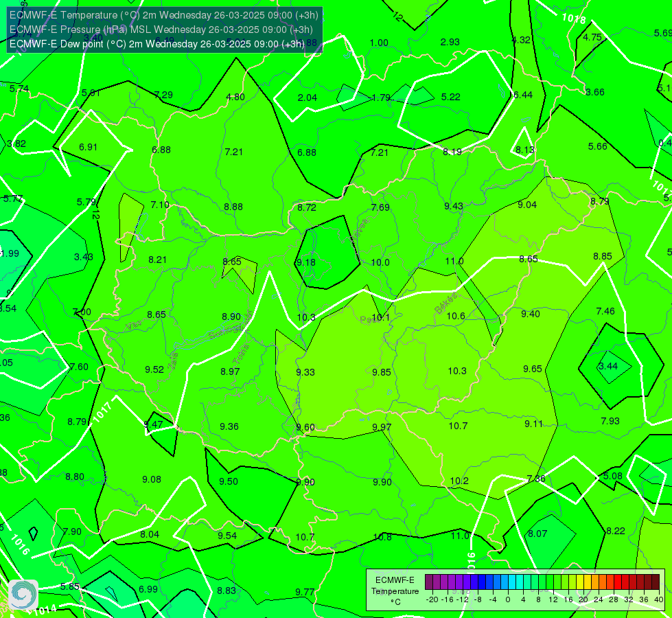This screenshot has width=672, height=618.
Task: Click the ECMWF-E Temperature legend title
Action: pyautogui.click(x=395, y=586)
